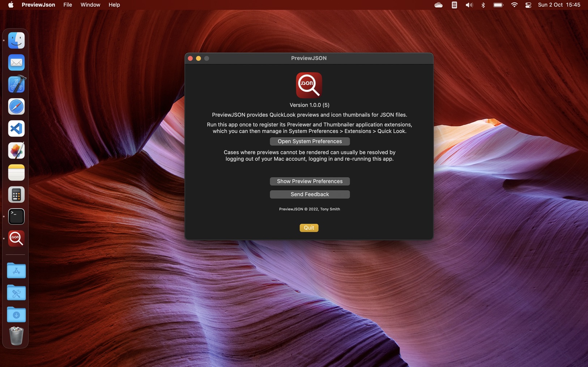Image resolution: width=588 pixels, height=367 pixels.
Task: Open Finder from the Dock
Action: click(x=16, y=40)
